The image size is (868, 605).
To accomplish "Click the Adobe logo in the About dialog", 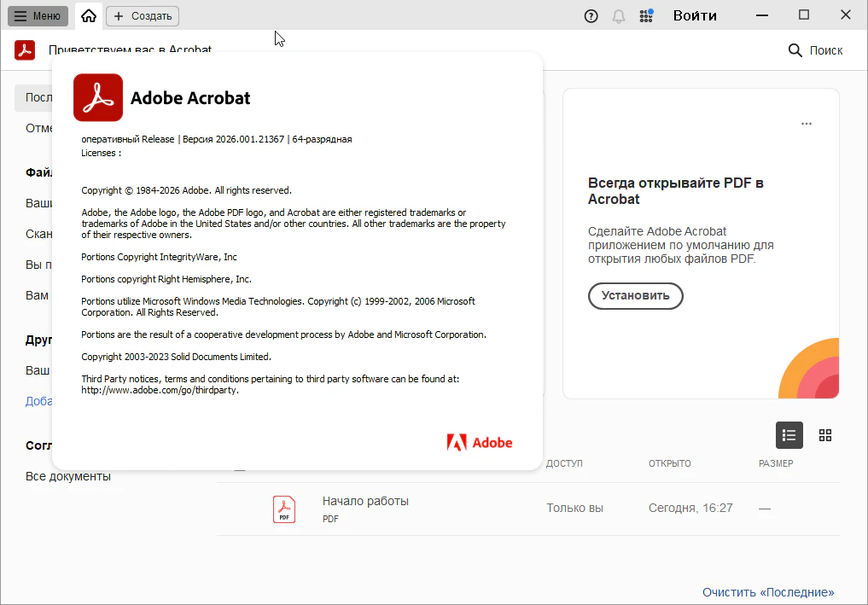I will click(x=479, y=442).
